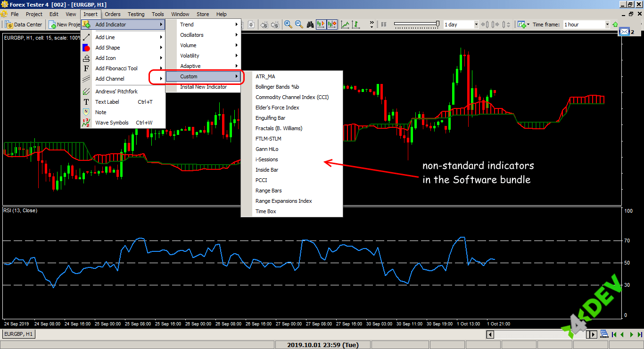Expand the Adaptive submenu

click(x=203, y=66)
